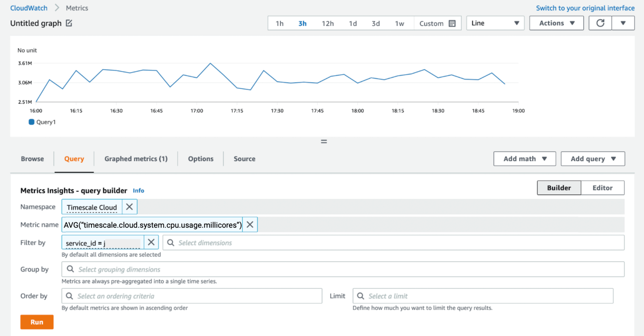The height and width of the screenshot is (336, 644).
Task: Select the 12h time range
Action: click(x=328, y=23)
